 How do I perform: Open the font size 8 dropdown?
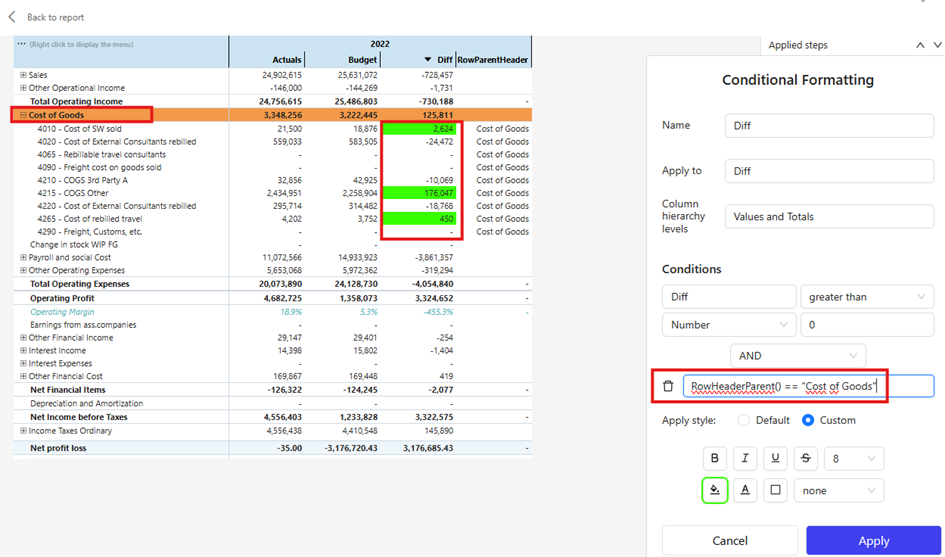coord(854,458)
